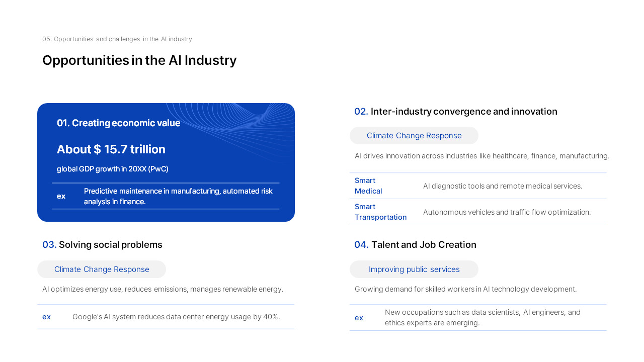The image size is (644, 362).
Task: Click the Talent and Job Creation heading
Action: [415, 245]
